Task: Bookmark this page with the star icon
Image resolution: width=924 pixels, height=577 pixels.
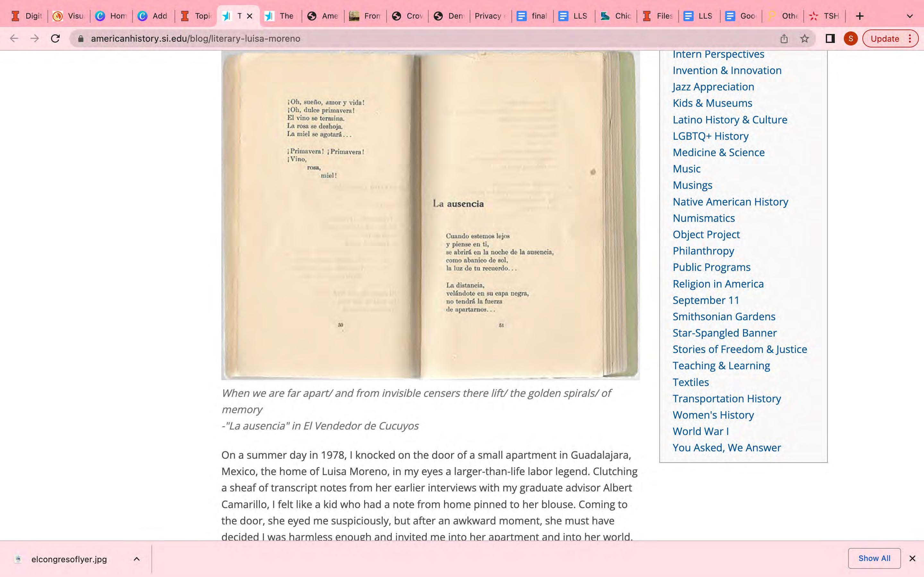Action: pyautogui.click(x=805, y=38)
